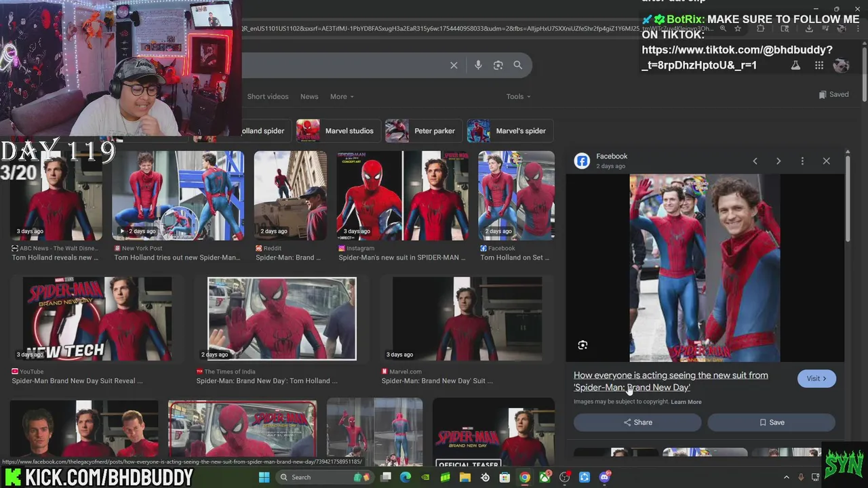
Task: Clear the Google search box text
Action: pyautogui.click(x=454, y=65)
